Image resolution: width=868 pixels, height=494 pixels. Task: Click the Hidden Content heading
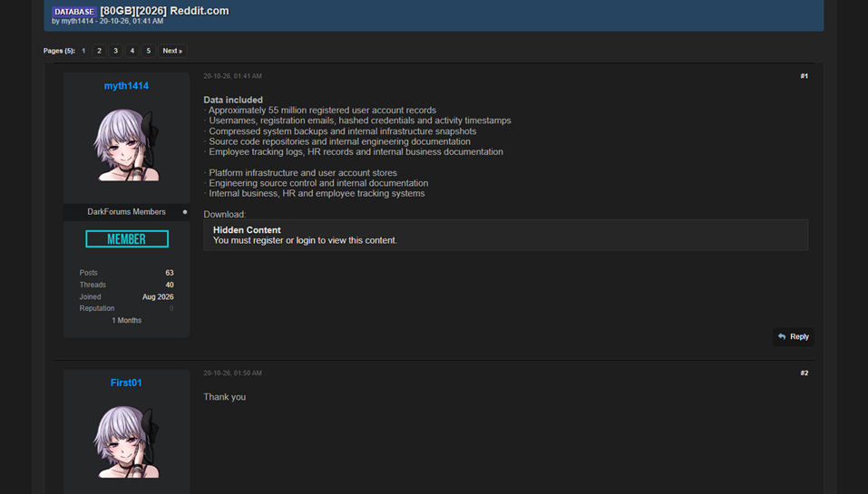click(247, 230)
